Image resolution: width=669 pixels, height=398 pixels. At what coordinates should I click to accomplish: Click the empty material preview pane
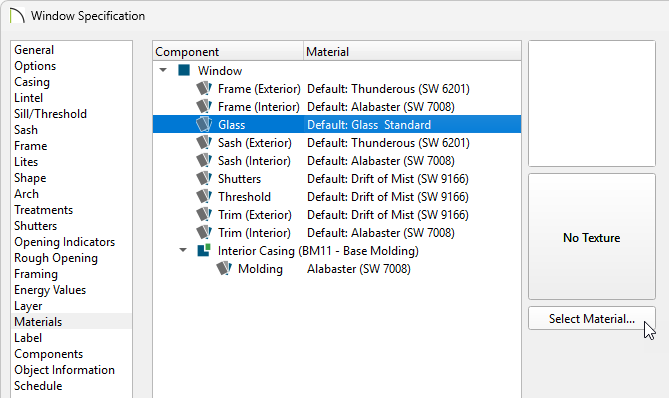pyautogui.click(x=591, y=104)
